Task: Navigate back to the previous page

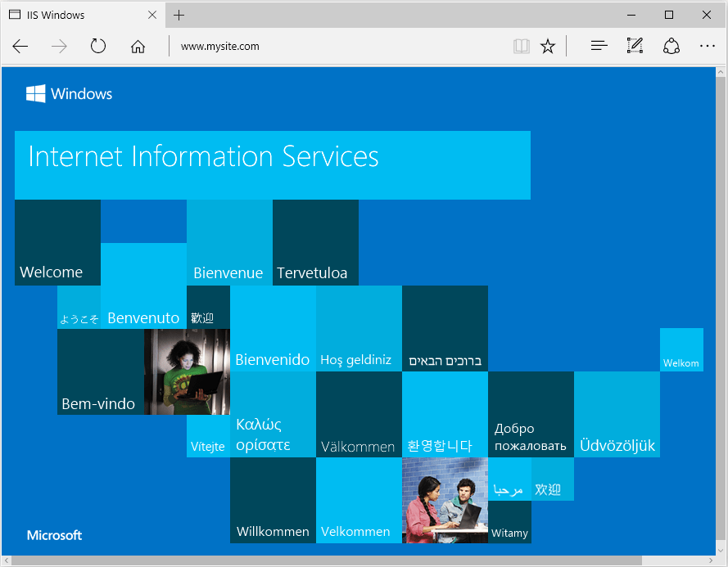Action: 20,46
